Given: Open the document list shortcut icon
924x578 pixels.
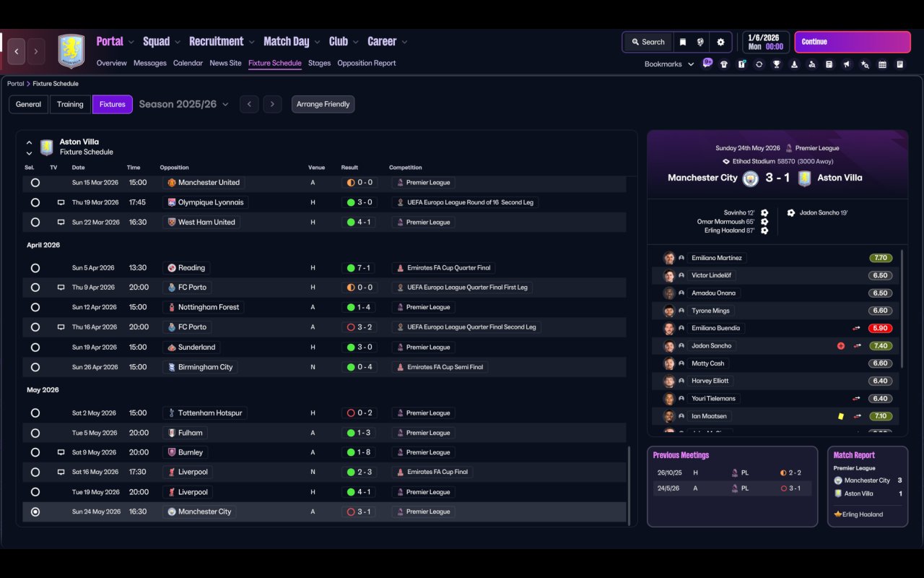Looking at the screenshot, I should tap(829, 64).
